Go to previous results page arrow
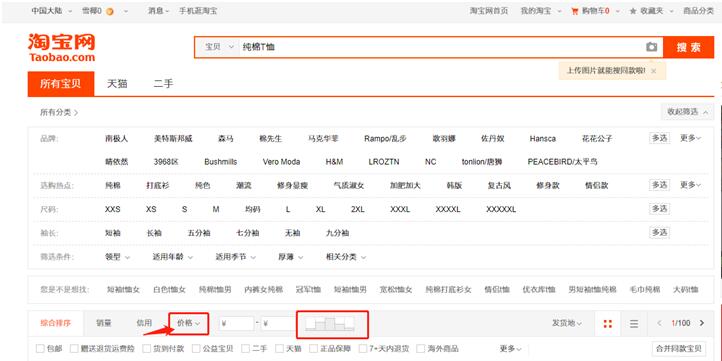The width and height of the screenshot is (722, 361). pos(659,323)
